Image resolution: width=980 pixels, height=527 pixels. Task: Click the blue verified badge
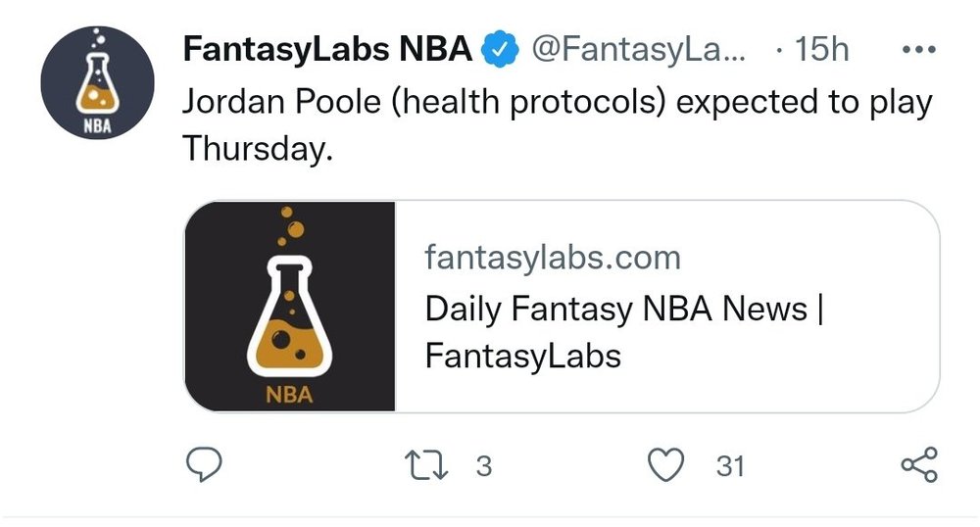(x=502, y=49)
